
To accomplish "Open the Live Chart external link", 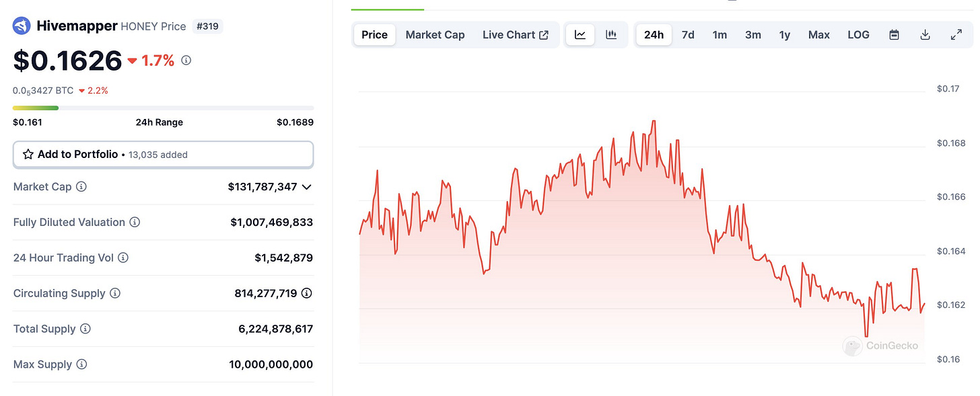I will tap(516, 35).
